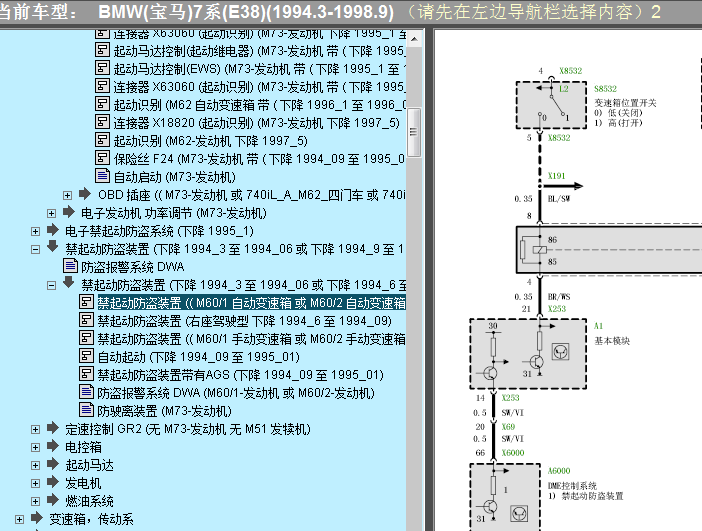This screenshot has height=531, width=702.
Task: Click the tree panel scrollbar up arrow
Action: [415, 39]
